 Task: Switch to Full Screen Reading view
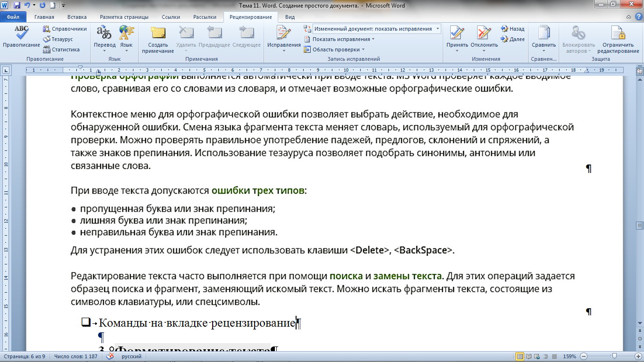coord(529,357)
